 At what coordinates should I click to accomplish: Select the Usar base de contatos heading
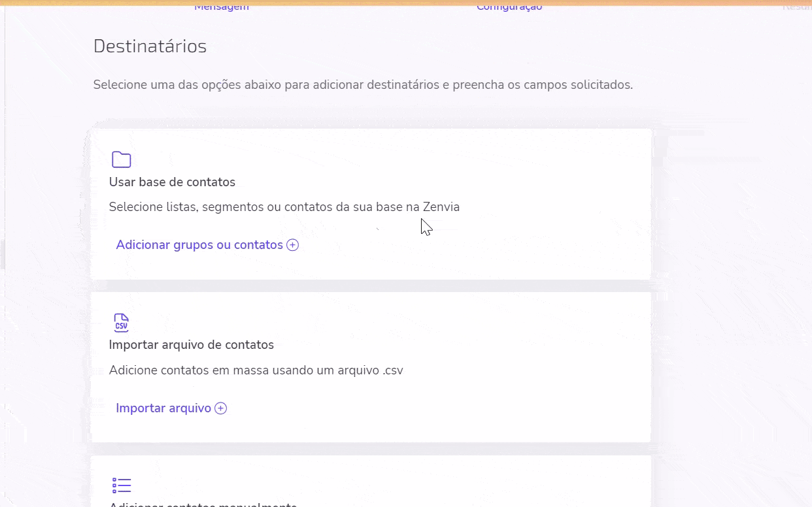click(172, 182)
